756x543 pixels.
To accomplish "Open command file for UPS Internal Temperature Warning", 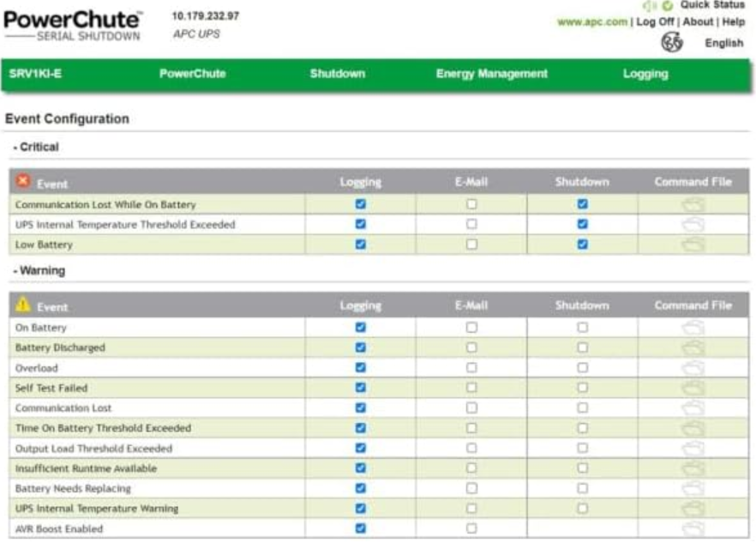I will coord(693,508).
